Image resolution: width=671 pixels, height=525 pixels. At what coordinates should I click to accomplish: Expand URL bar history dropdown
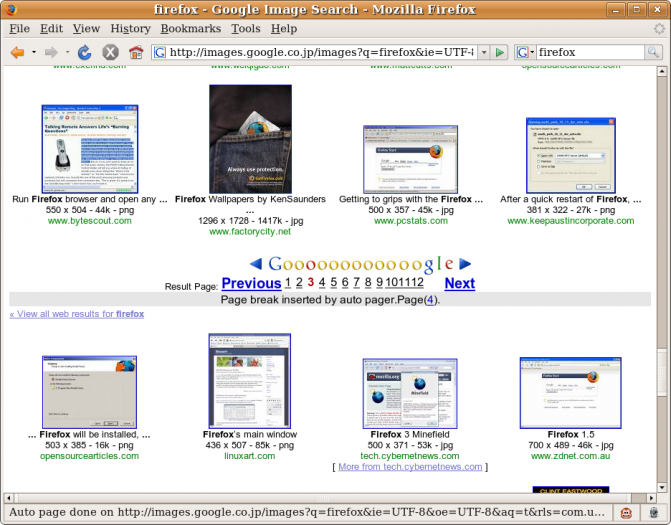click(x=484, y=53)
